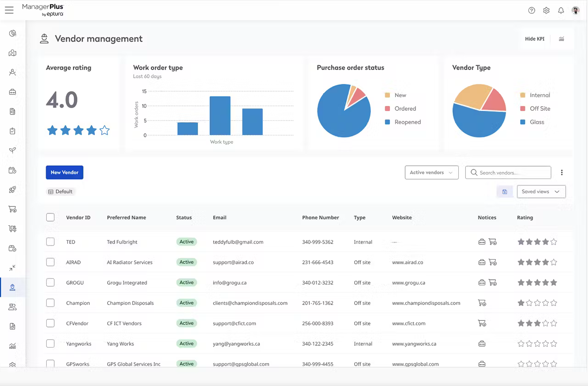Image resolution: width=588 pixels, height=386 pixels.
Task: Tick the checkbox beside Ted Fulbright
Action: 50,242
